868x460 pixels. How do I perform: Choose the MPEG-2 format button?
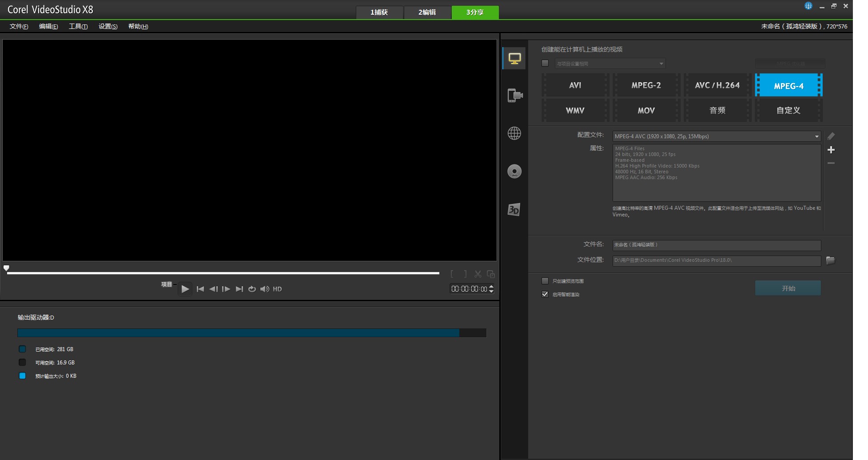click(646, 85)
